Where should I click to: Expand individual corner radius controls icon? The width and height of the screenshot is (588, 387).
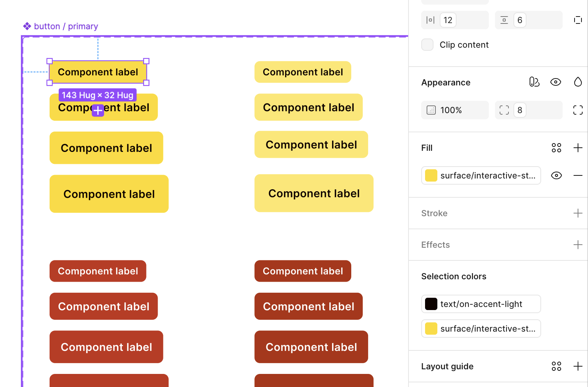click(x=578, y=110)
